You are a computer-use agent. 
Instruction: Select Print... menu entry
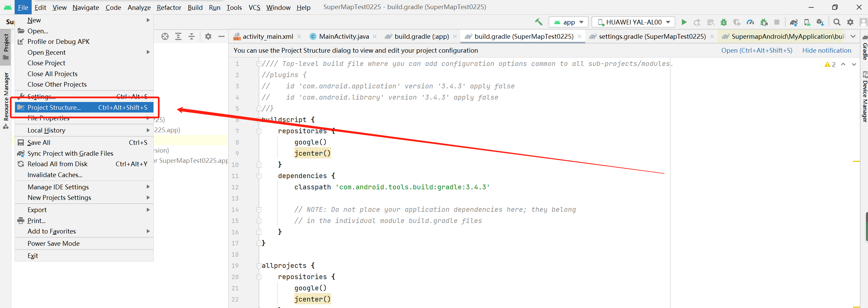click(x=84, y=221)
